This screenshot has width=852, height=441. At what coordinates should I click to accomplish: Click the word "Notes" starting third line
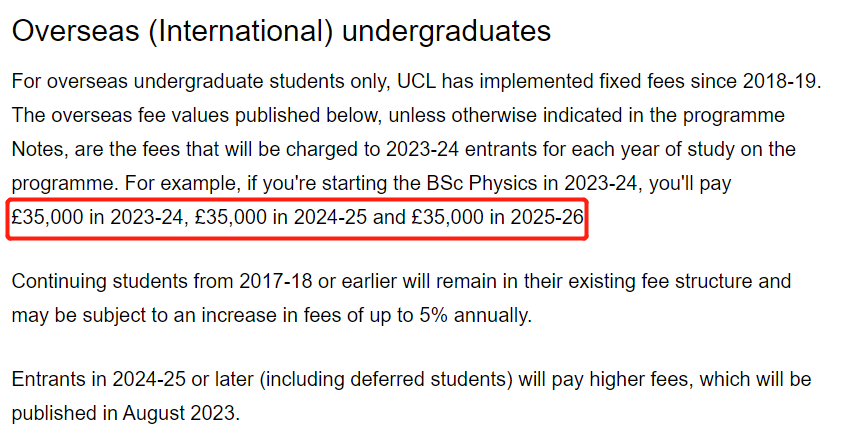tap(38, 149)
